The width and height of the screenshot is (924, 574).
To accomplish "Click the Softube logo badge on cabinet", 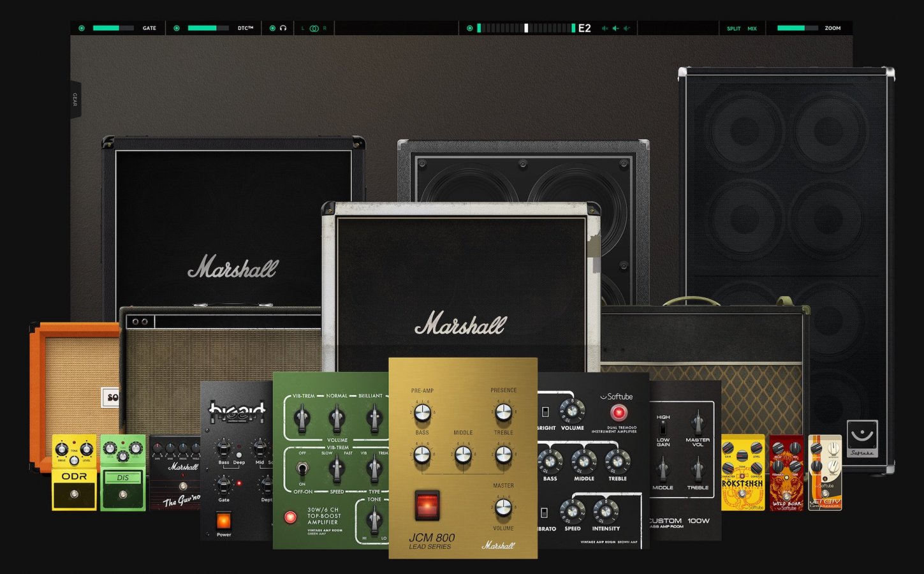I will [862, 438].
